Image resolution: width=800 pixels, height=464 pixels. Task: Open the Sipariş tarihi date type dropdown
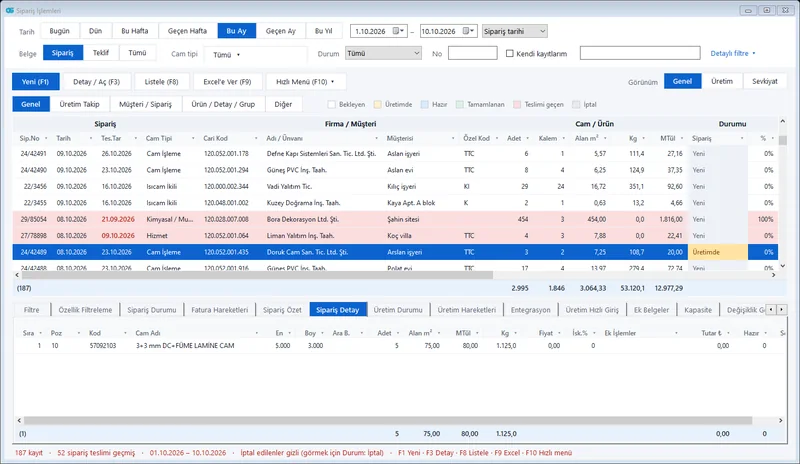514,31
